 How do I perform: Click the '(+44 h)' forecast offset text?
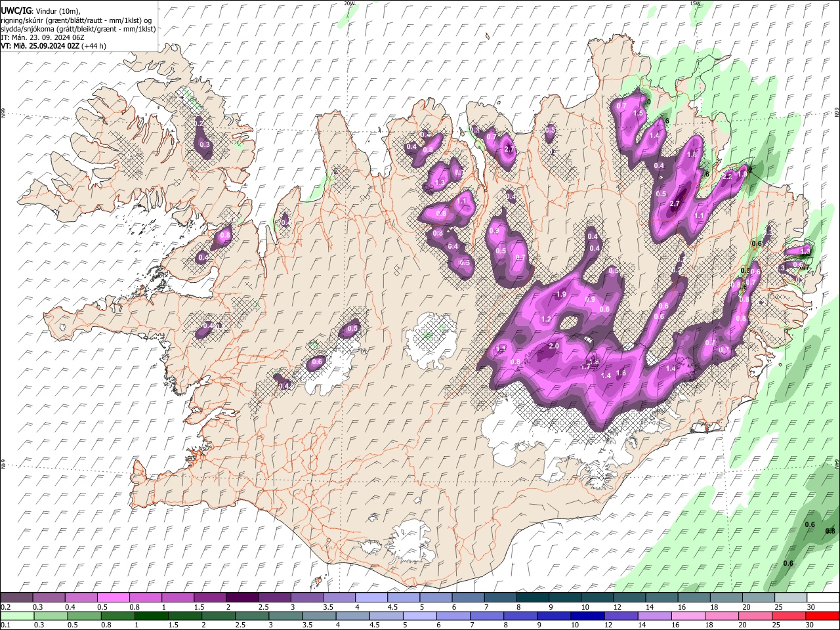94,46
